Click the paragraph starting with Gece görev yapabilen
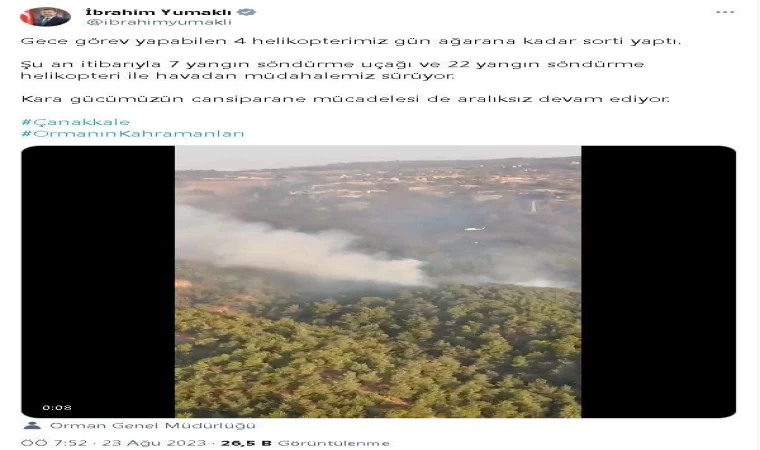760x450 pixels. tap(351, 41)
